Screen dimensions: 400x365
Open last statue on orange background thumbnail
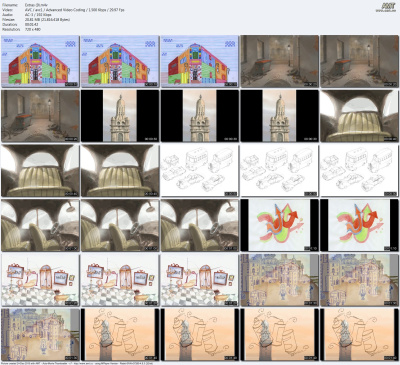coord(359,334)
